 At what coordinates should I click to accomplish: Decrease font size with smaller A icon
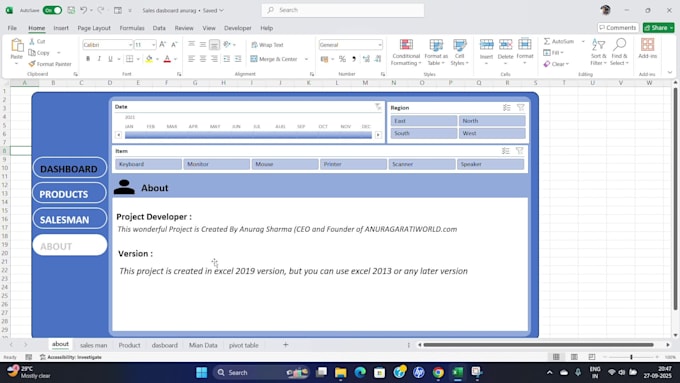click(174, 44)
